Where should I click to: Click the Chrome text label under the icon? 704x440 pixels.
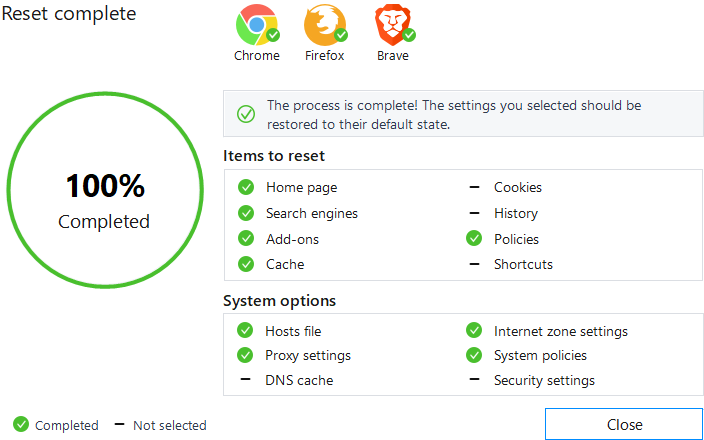(257, 56)
